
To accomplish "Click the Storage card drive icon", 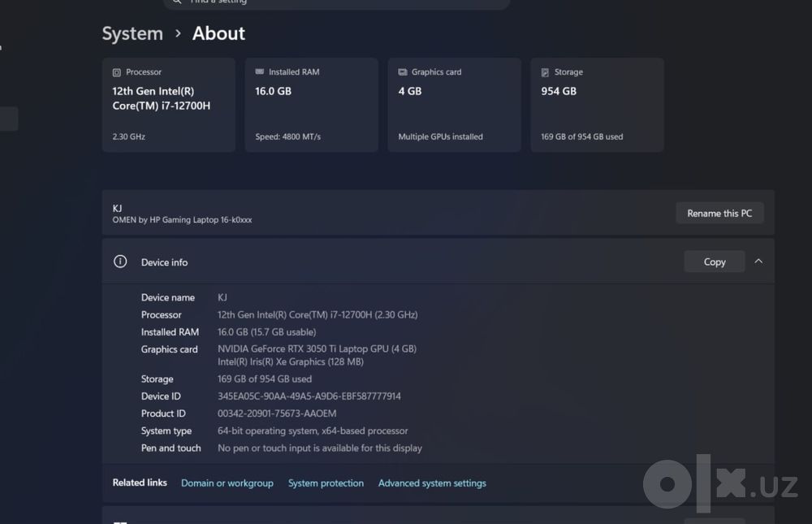I will 545,72.
